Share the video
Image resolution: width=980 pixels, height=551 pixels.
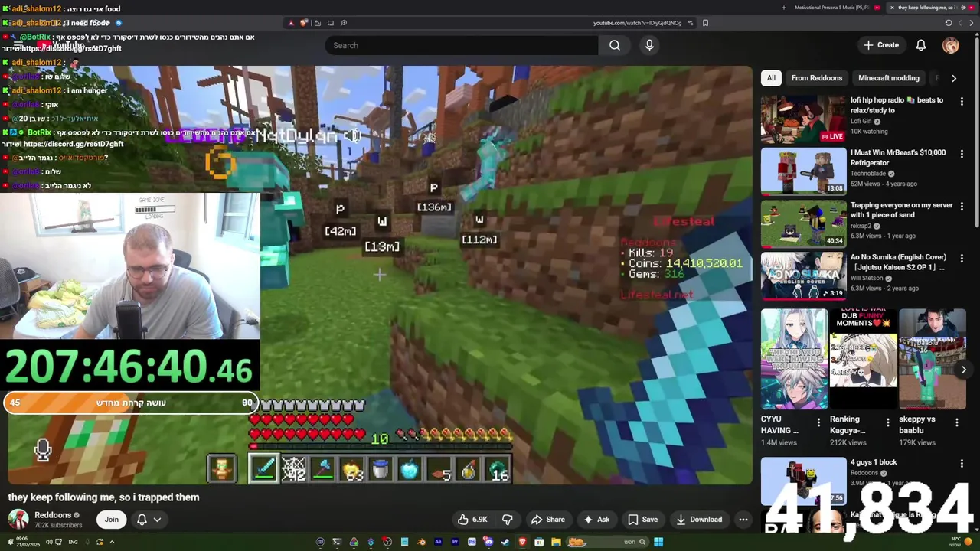tap(548, 520)
